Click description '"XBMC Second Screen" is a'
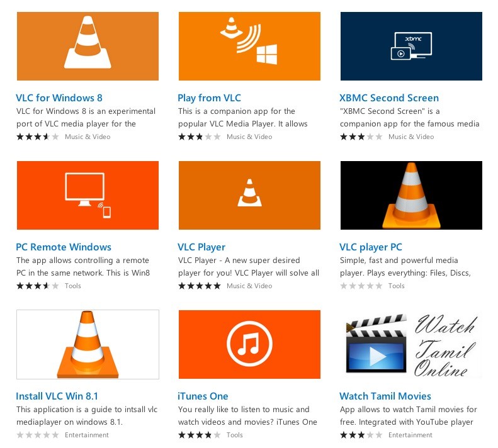The width and height of the screenshot is (498, 448). pyautogui.click(x=390, y=111)
